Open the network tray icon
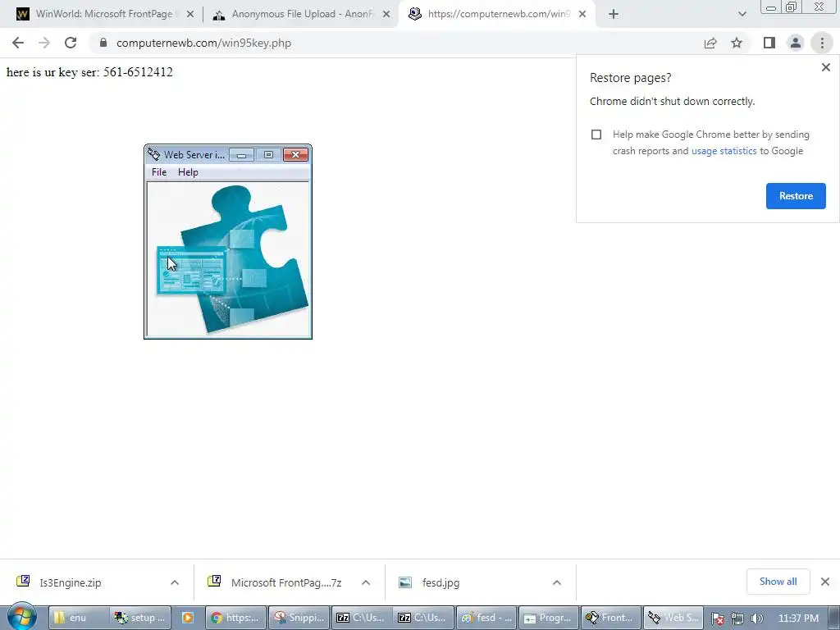Viewport: 840px width, 630px height. 737,619
